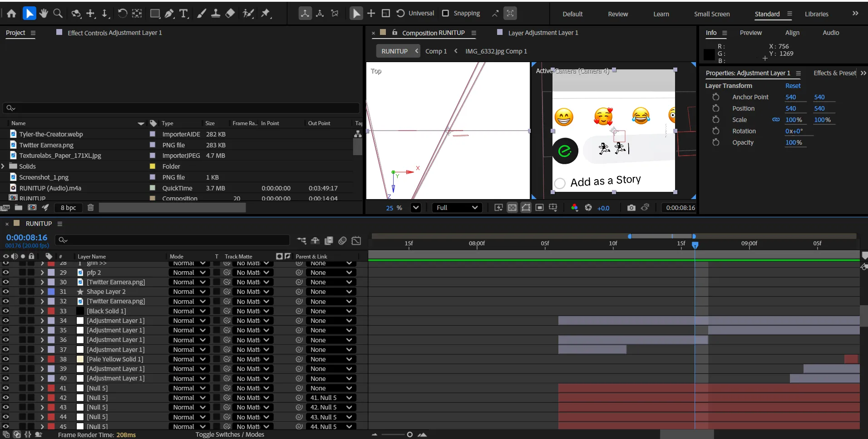Pick the Rectangle shape tool
The height and width of the screenshot is (439, 868).
click(x=155, y=14)
